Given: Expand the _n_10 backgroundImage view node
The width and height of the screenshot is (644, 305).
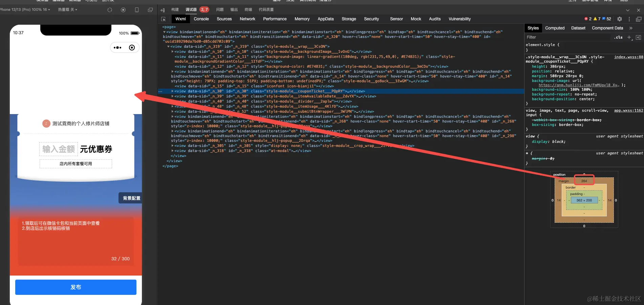Looking at the screenshot, I should point(172,52).
